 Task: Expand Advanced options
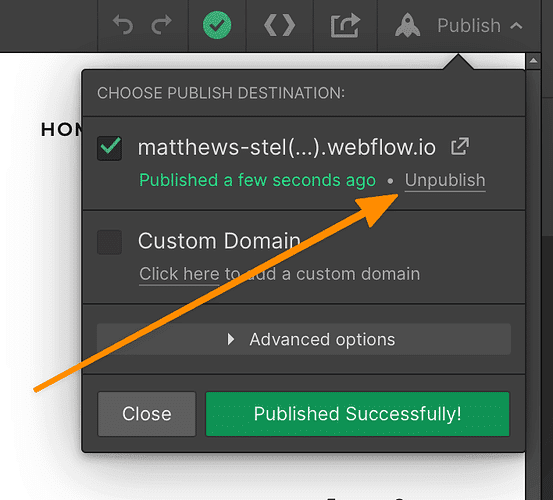(x=304, y=339)
